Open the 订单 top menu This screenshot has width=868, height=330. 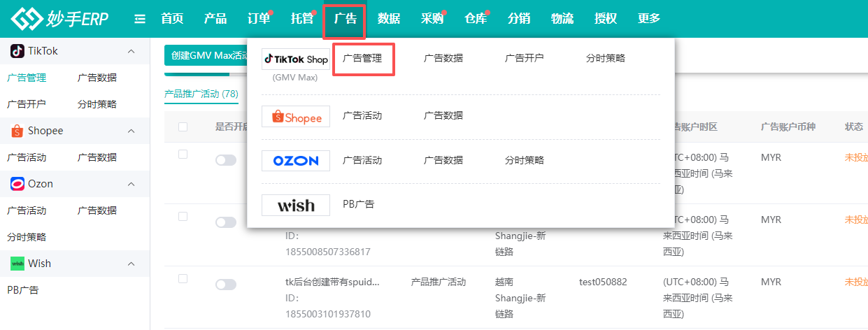[259, 19]
